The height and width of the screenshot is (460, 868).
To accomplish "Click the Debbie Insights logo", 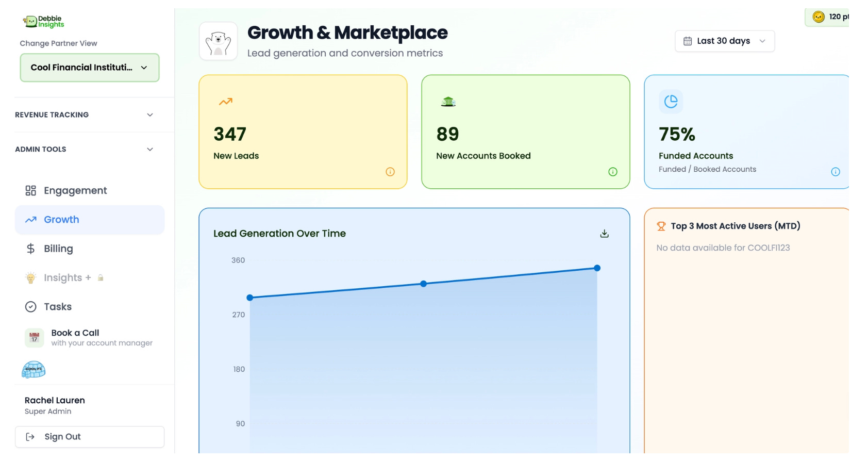I will pyautogui.click(x=44, y=22).
